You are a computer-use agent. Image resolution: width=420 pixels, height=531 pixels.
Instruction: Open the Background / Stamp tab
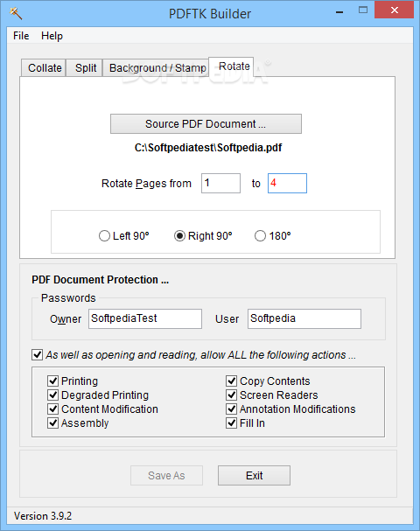157,67
